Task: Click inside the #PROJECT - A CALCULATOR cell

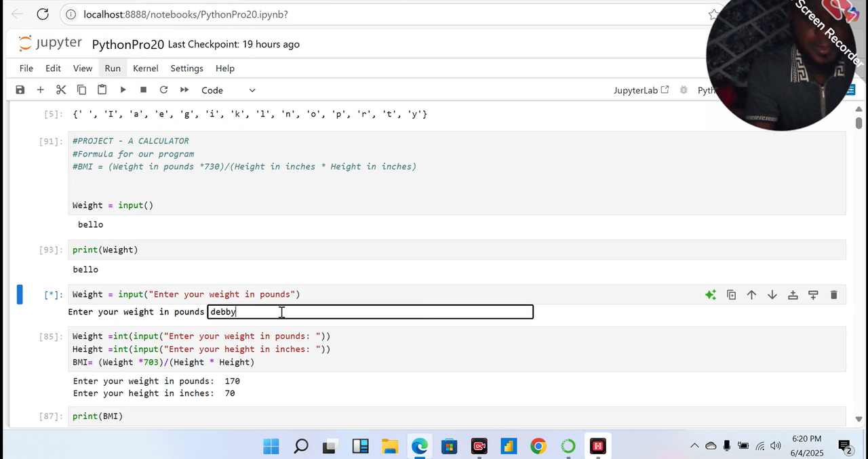Action: click(x=457, y=173)
